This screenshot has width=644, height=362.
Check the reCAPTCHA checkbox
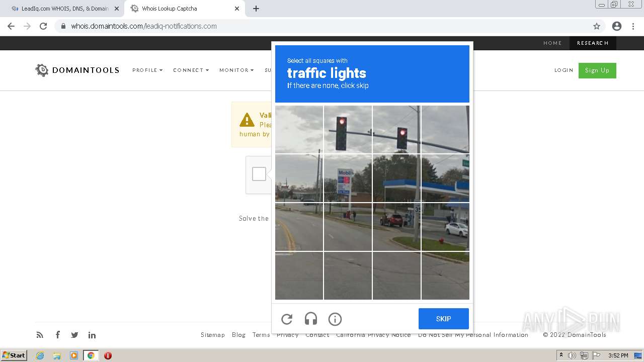(259, 174)
